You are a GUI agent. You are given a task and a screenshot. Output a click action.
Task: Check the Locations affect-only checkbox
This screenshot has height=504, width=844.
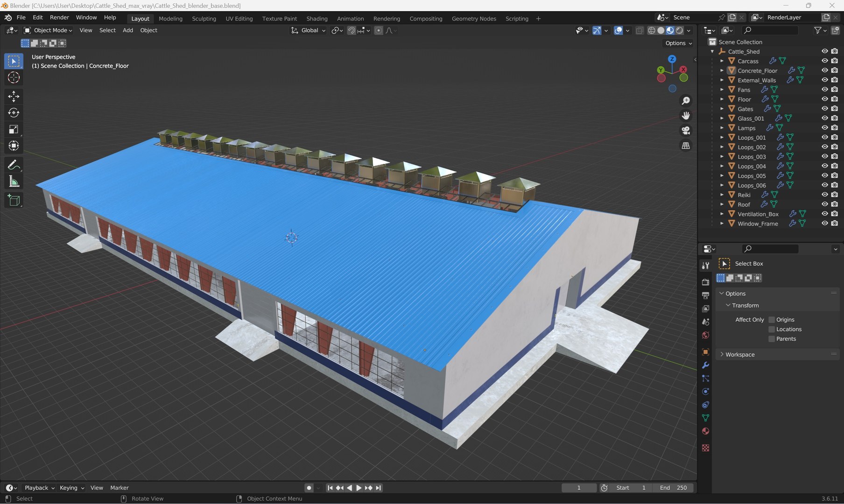point(772,329)
